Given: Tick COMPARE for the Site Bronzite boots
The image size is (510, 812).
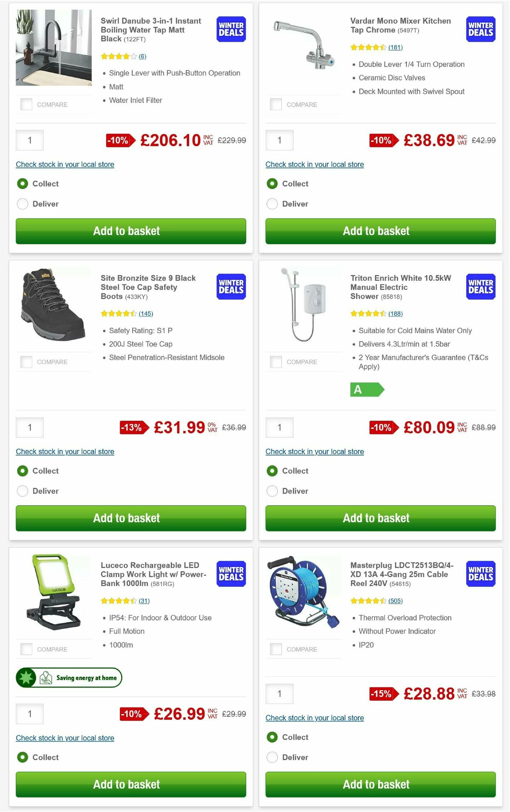Looking at the screenshot, I should click(x=26, y=362).
